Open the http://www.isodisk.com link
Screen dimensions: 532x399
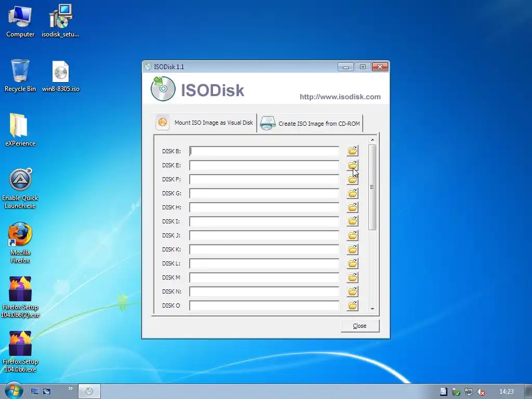(340, 97)
